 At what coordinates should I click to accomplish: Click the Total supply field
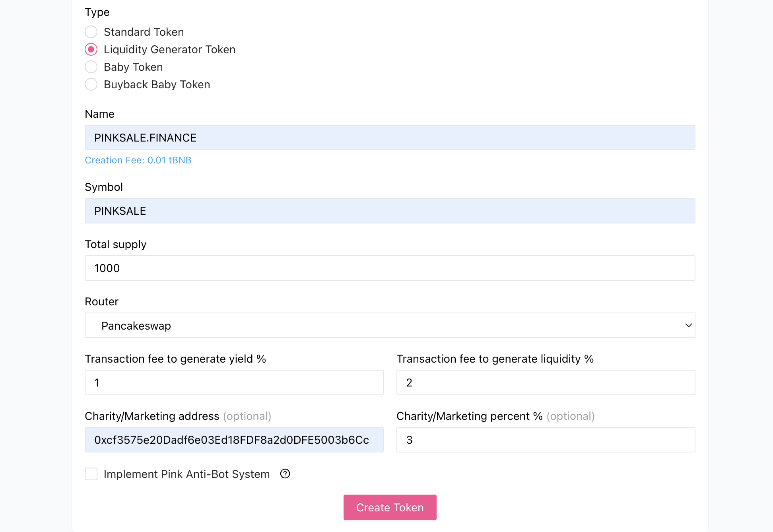(x=390, y=268)
